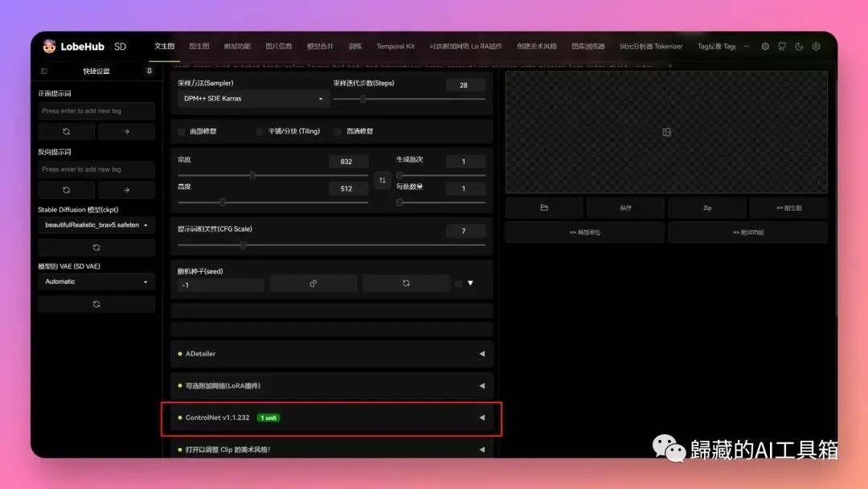This screenshot has height=489, width=868.
Task: Enable the face restoration checkbox
Action: click(x=182, y=131)
